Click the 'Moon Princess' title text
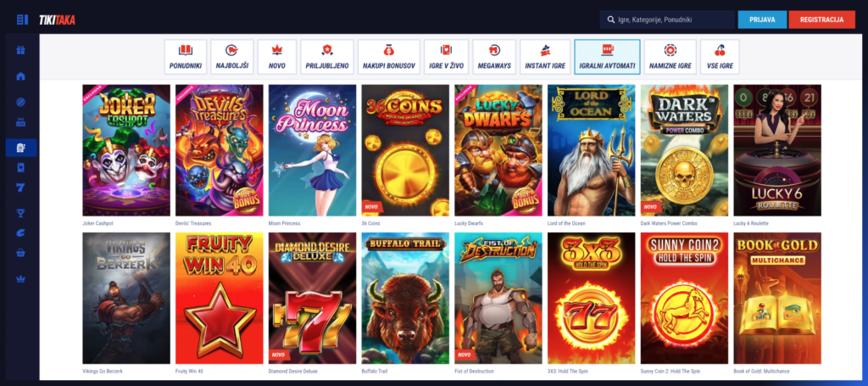This screenshot has height=386, width=868. 284,223
